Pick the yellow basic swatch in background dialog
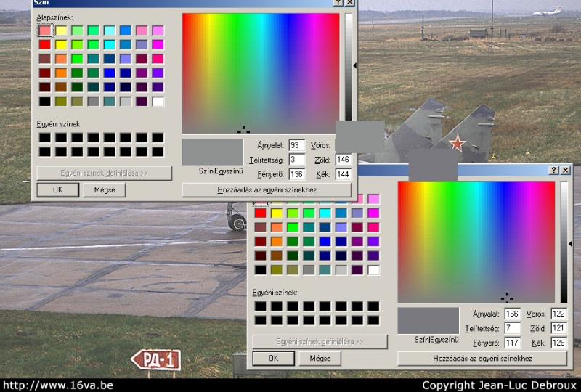The width and height of the screenshot is (581, 392). tap(277, 213)
